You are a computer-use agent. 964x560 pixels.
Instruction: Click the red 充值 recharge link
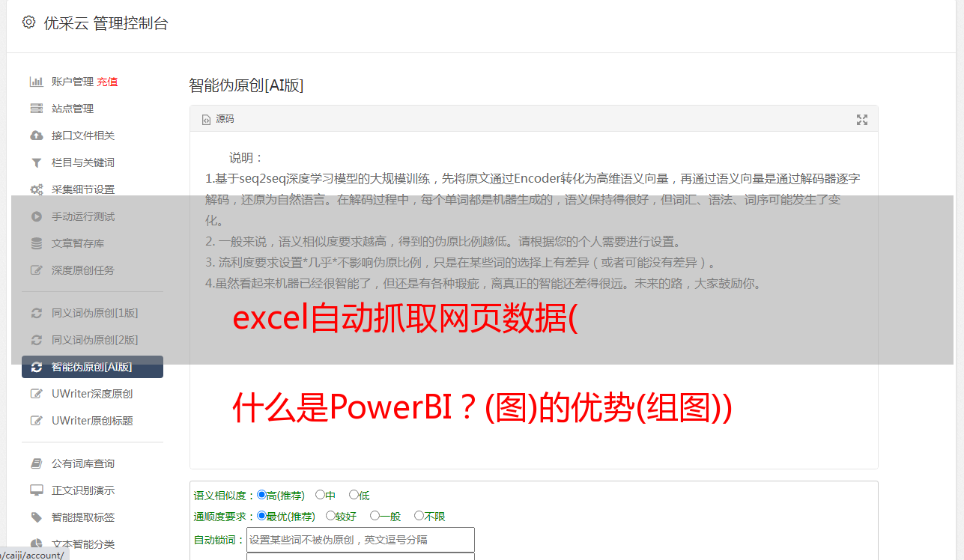coord(107,82)
